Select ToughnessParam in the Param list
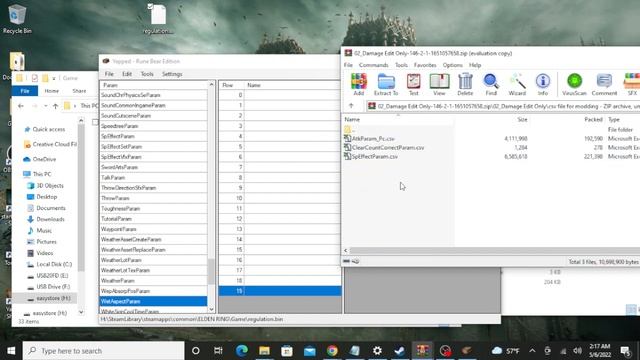The height and width of the screenshot is (360, 640). click(x=153, y=209)
